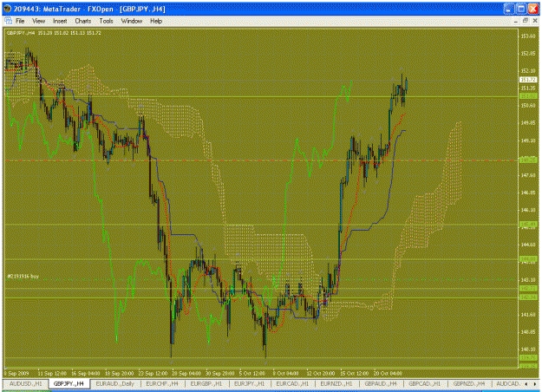
Task: Close the inner GBPJPY chart window
Action: [x=535, y=21]
